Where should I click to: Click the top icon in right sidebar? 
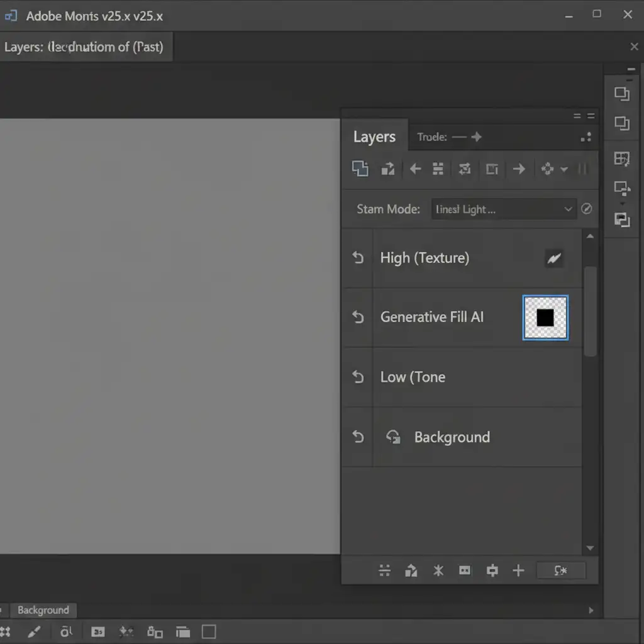click(x=621, y=94)
